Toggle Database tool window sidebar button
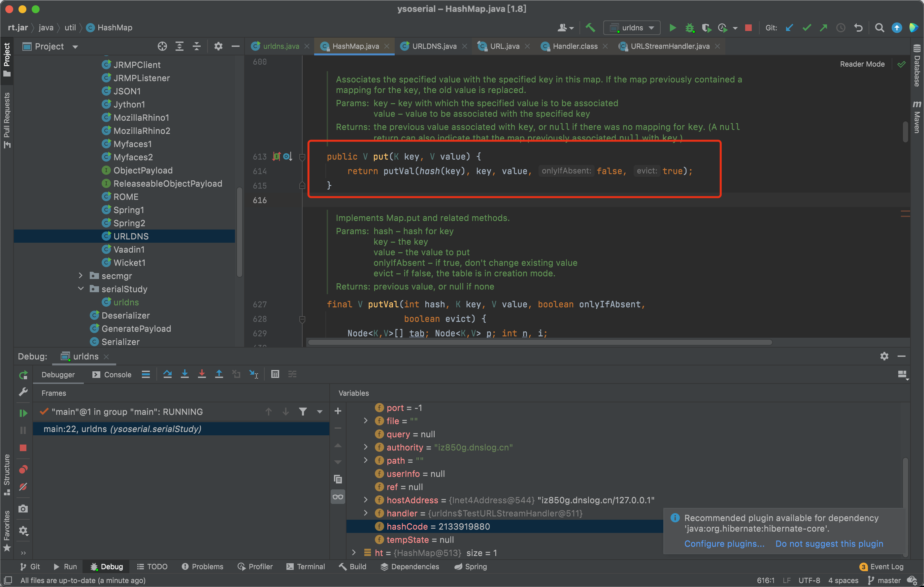This screenshot has width=924, height=587. coord(917,65)
